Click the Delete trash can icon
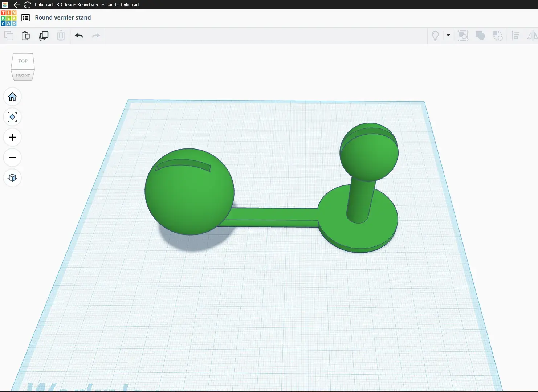The height and width of the screenshot is (392, 538). point(61,36)
